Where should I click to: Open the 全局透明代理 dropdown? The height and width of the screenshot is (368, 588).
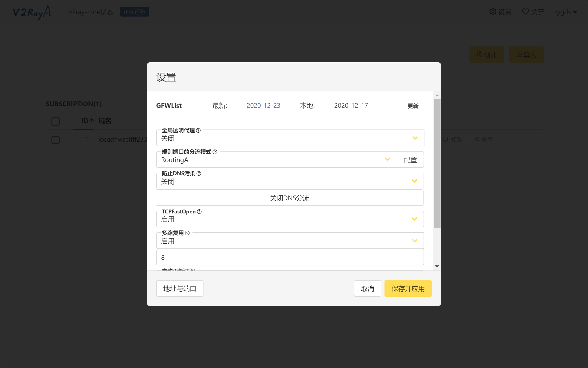pos(290,138)
